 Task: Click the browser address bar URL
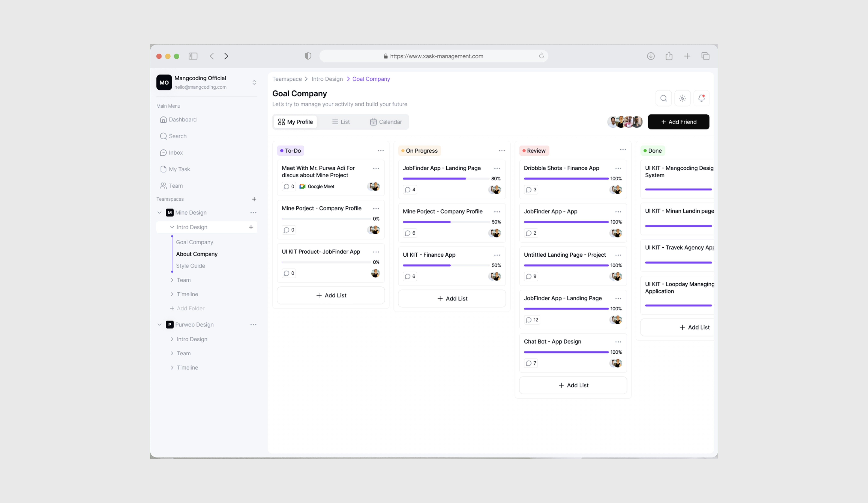[x=434, y=56]
